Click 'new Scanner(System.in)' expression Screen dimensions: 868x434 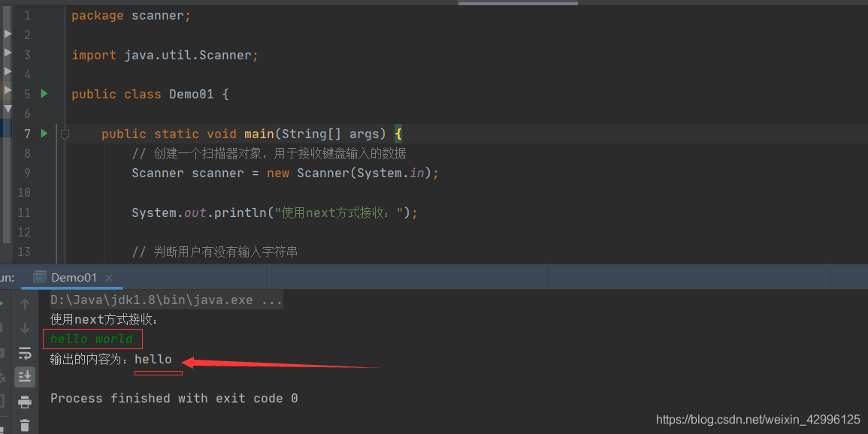[x=349, y=173]
